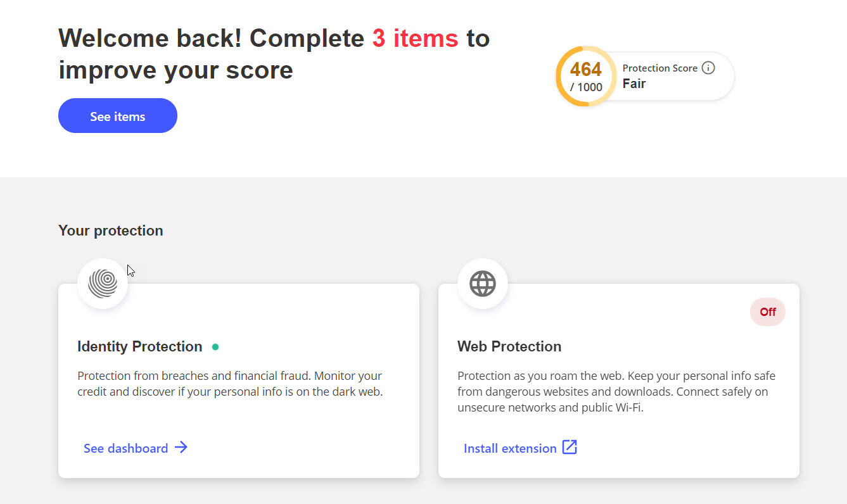
Task: Click the / 1000 text in score circle
Action: [x=586, y=87]
